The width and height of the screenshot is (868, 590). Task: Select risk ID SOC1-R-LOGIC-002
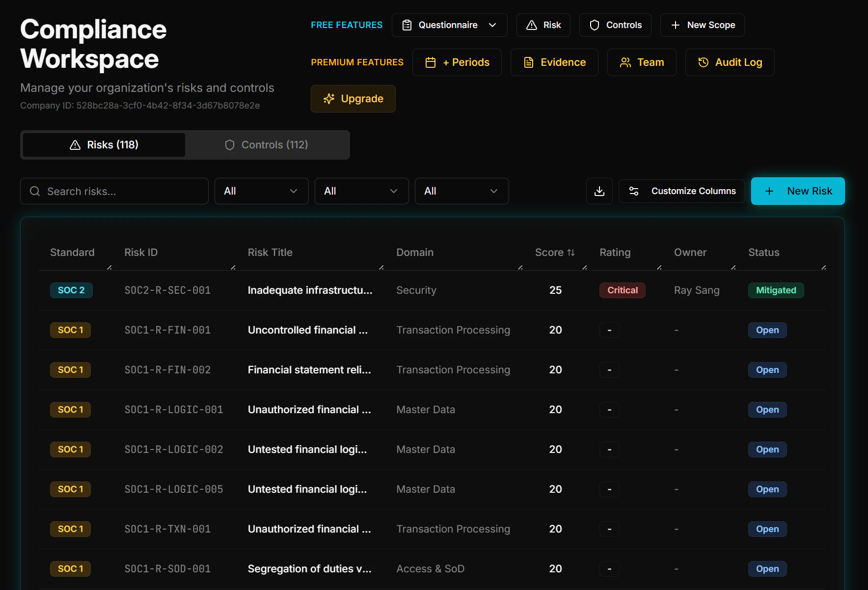174,450
